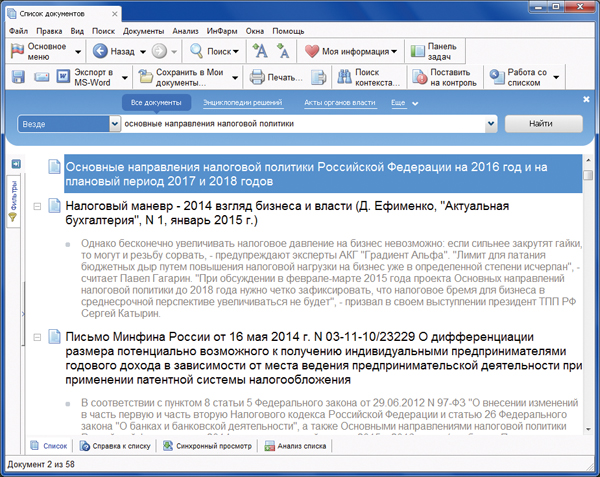The width and height of the screenshot is (600, 477).
Task: Decrease font size with smaller A icon
Action: click(283, 51)
